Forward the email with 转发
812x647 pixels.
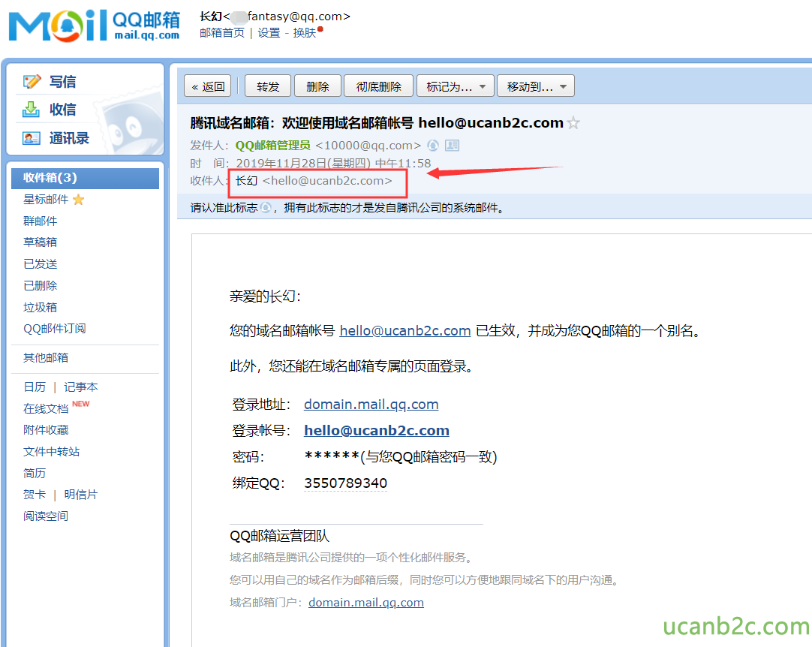pos(268,86)
